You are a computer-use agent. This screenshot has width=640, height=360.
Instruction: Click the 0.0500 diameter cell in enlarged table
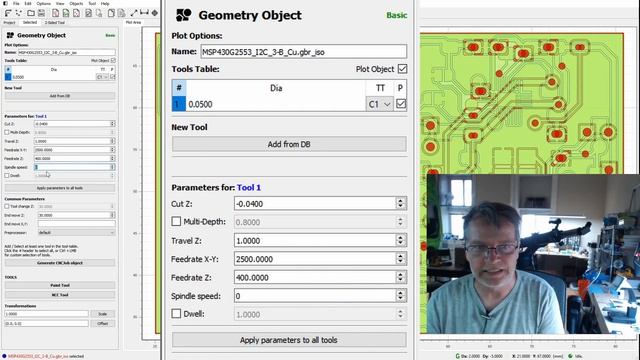(x=276, y=104)
